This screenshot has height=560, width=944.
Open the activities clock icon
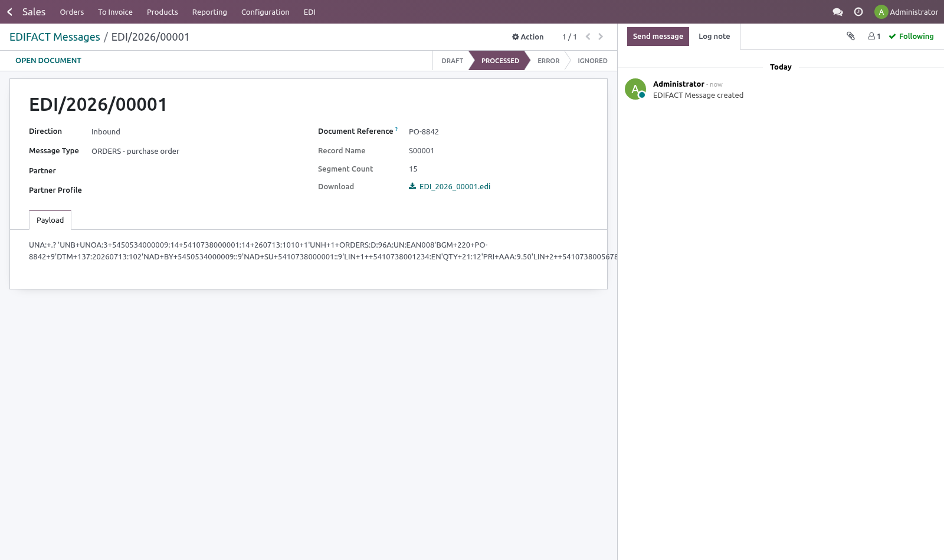tap(858, 12)
